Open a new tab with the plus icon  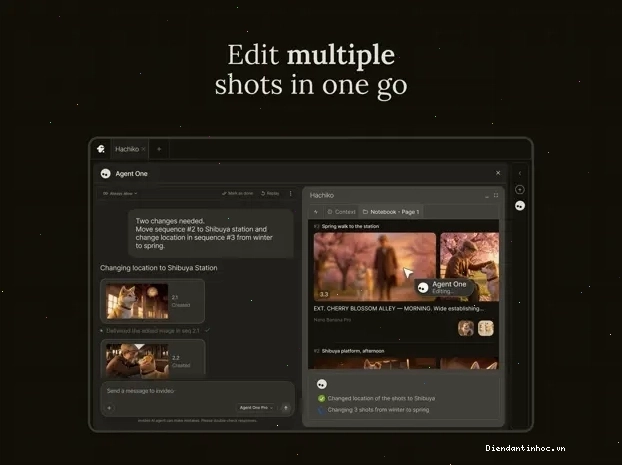(x=159, y=149)
